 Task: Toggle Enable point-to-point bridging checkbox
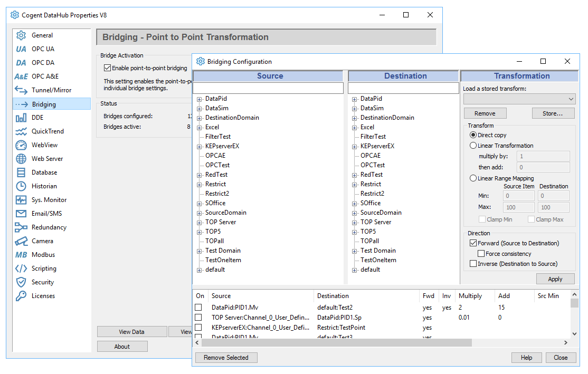[107, 68]
